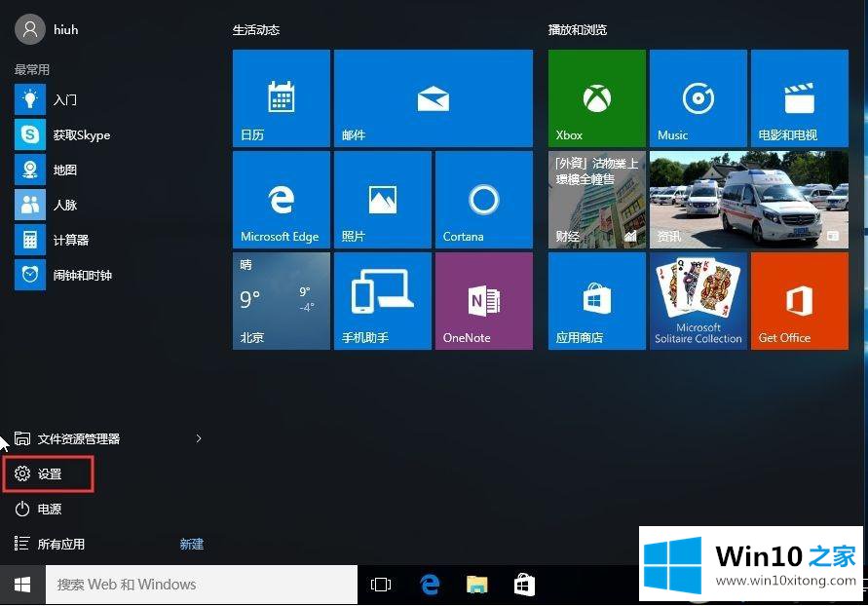Open the 邮件 mail tile
This screenshot has height=606, width=868.
[434, 98]
